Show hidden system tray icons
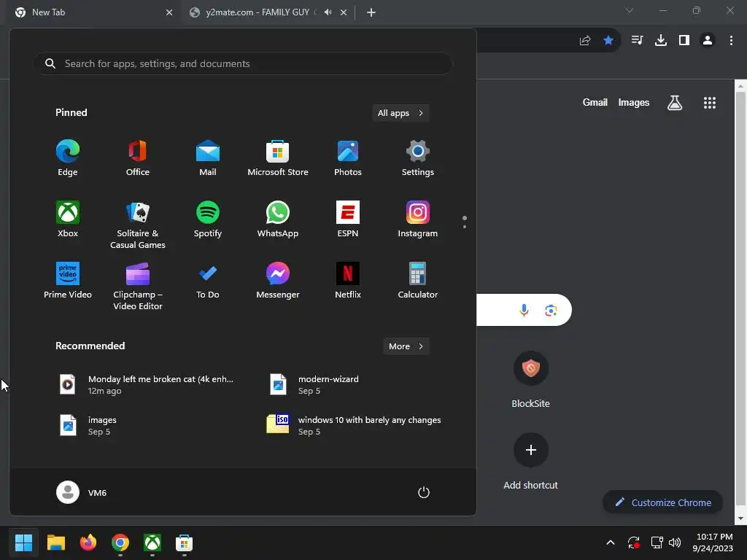The image size is (747, 560). (x=611, y=542)
